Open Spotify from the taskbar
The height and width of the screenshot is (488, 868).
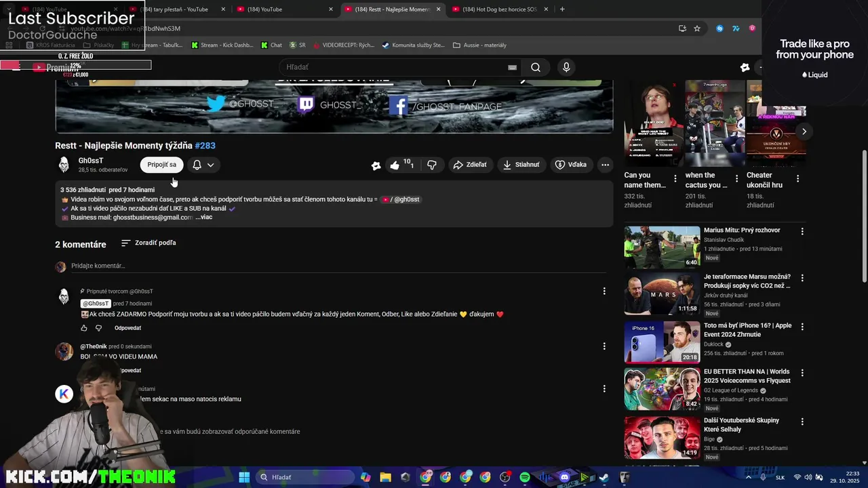(525, 477)
